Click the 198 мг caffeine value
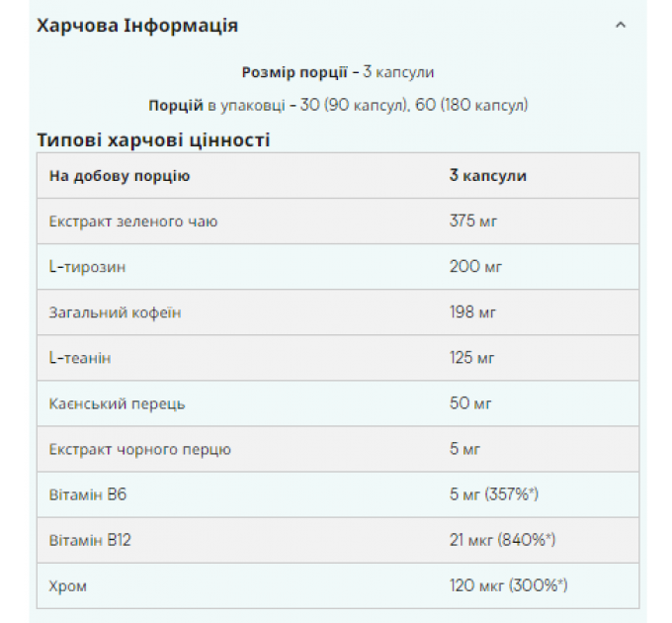Viewport: 672px width, 623px height. [472, 312]
